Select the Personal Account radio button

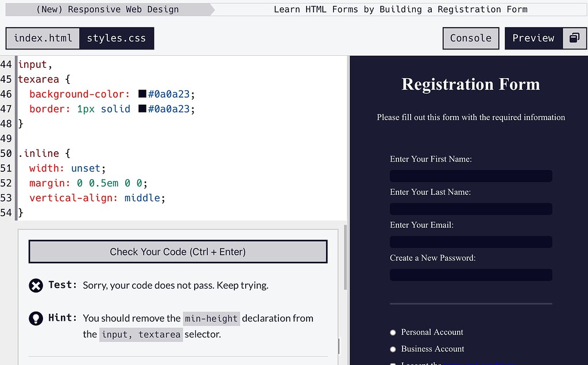tap(393, 332)
